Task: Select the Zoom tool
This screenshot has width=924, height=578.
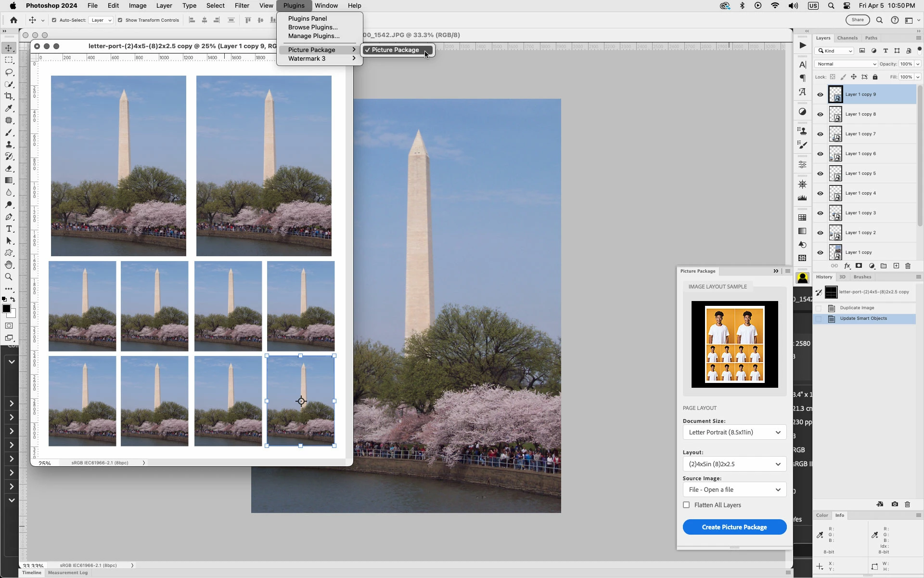Action: (9, 277)
